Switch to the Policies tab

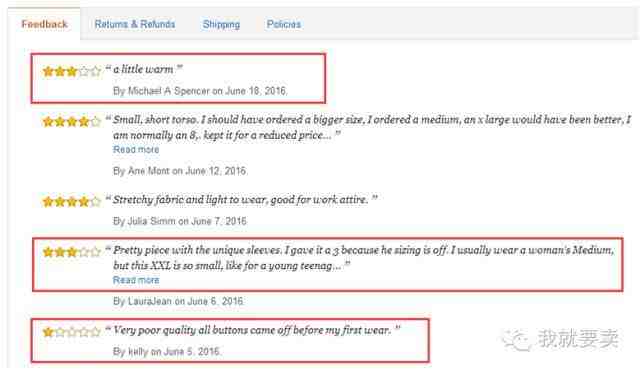click(x=284, y=24)
